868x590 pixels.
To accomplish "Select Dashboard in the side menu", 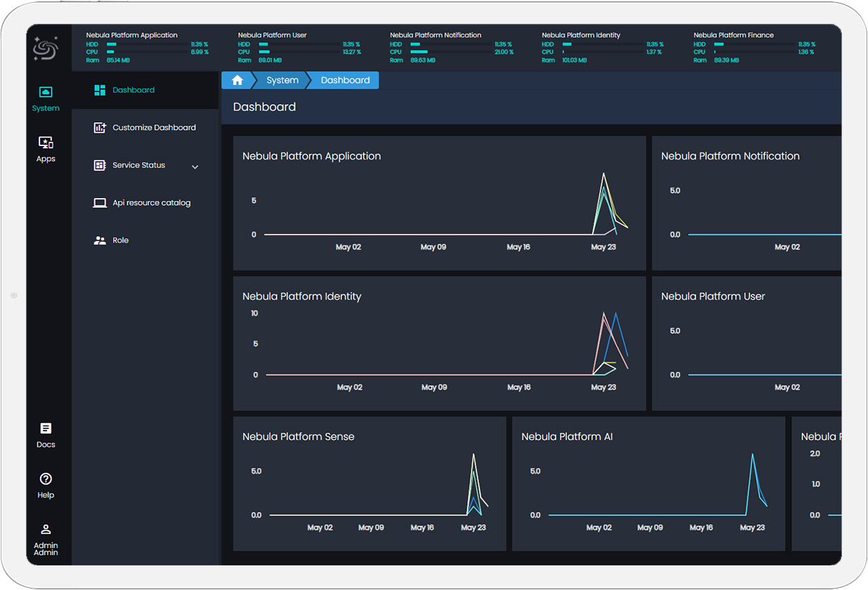I will pos(134,90).
